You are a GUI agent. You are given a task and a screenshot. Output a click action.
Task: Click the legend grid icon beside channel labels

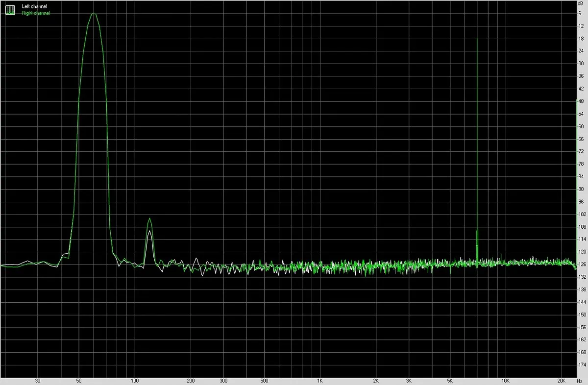(x=10, y=9)
